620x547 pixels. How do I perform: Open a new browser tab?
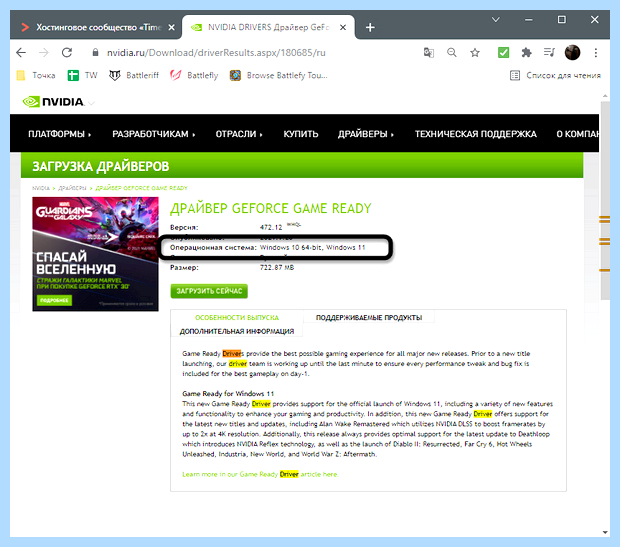click(x=370, y=27)
